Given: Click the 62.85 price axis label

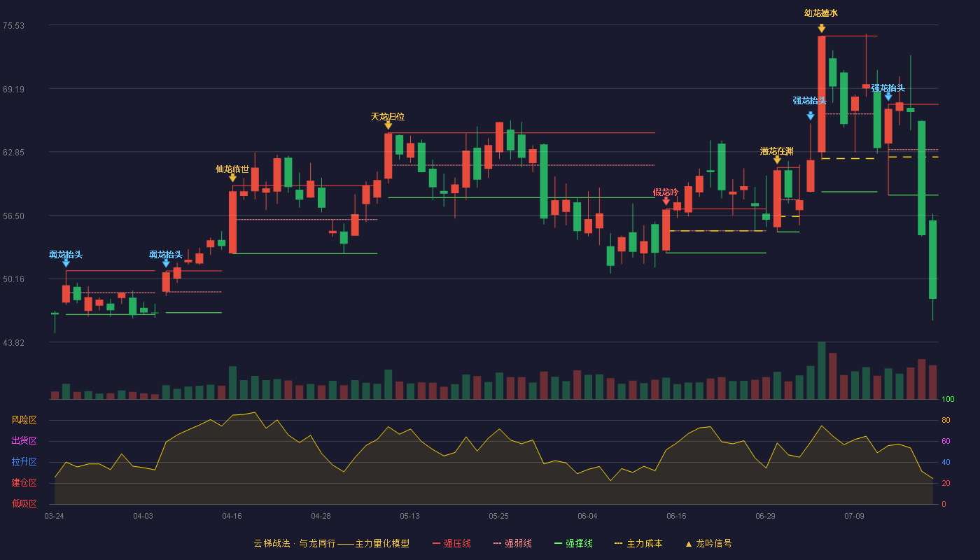Looking at the screenshot, I should [x=13, y=152].
